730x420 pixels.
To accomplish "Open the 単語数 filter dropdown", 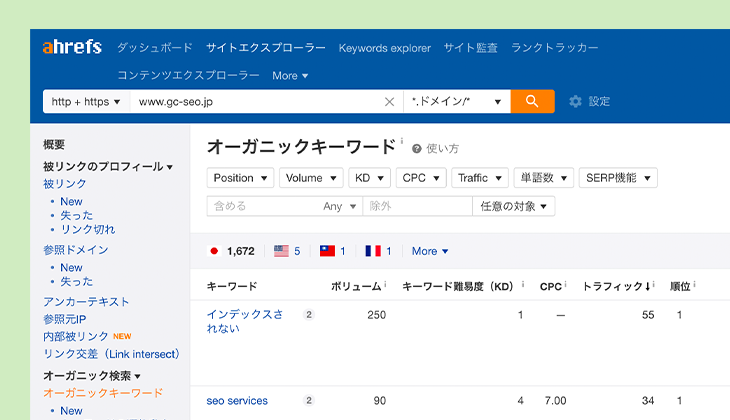I will 544,178.
